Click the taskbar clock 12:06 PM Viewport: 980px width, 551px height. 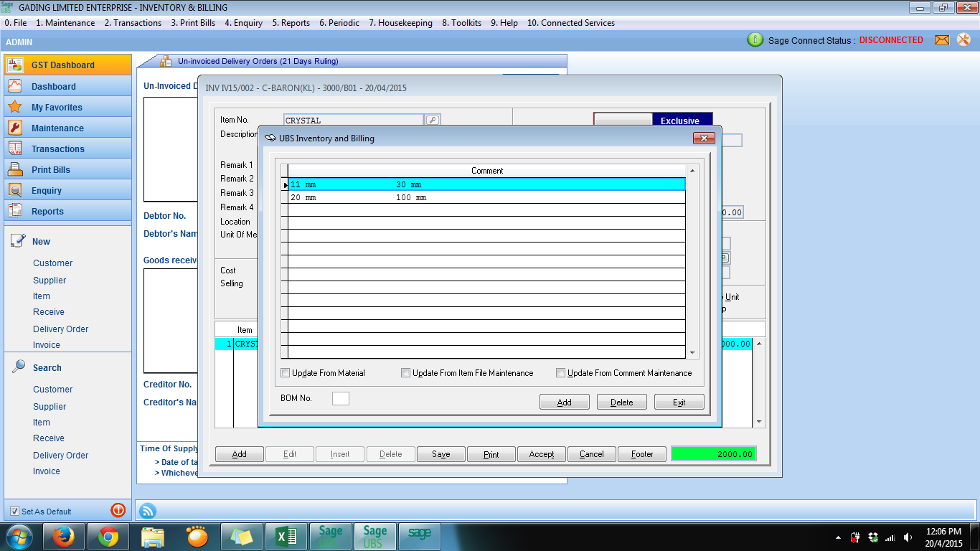[943, 532]
